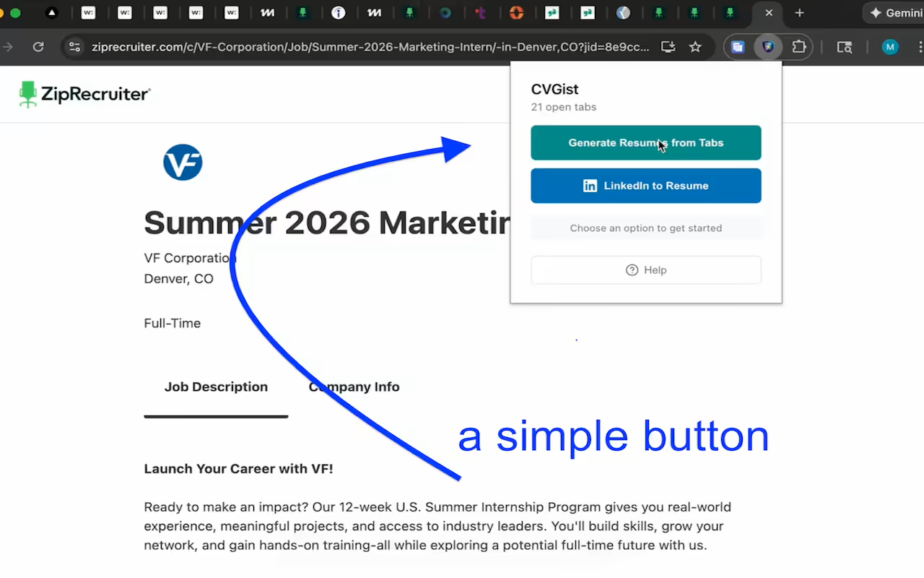Switch to the Job Description tab
924x578 pixels.
tap(216, 387)
